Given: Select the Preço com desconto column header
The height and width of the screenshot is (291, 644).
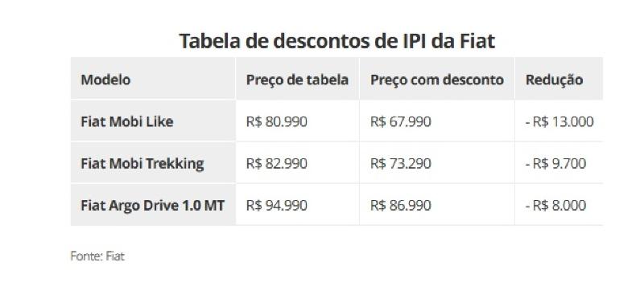Looking at the screenshot, I should [x=437, y=80].
